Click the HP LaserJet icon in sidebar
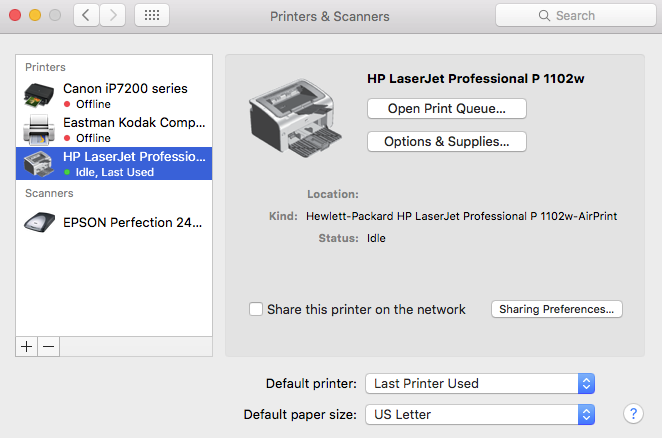Viewport: 662px width, 438px height. tap(39, 163)
